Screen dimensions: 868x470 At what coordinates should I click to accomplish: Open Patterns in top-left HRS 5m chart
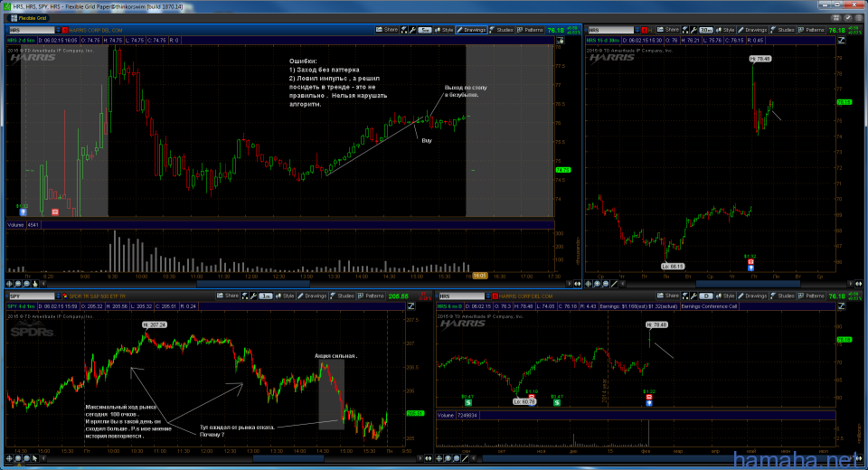click(531, 30)
